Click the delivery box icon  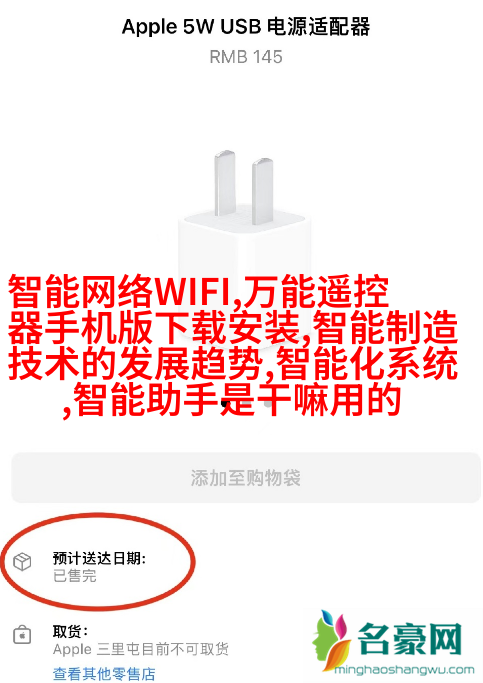pos(22,562)
